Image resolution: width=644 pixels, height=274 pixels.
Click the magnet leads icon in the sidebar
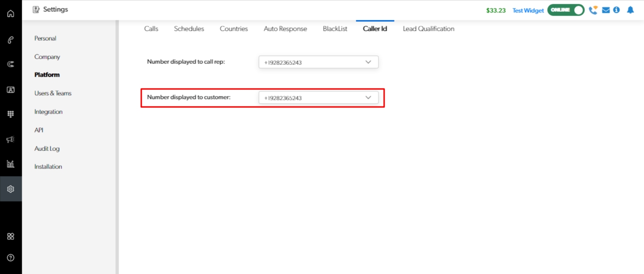click(10, 64)
